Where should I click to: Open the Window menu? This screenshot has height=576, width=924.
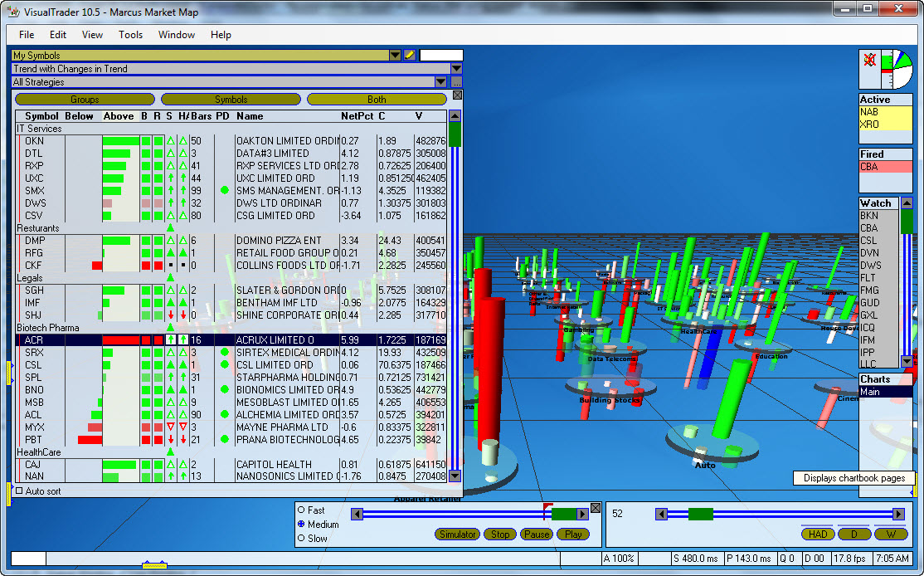click(176, 35)
